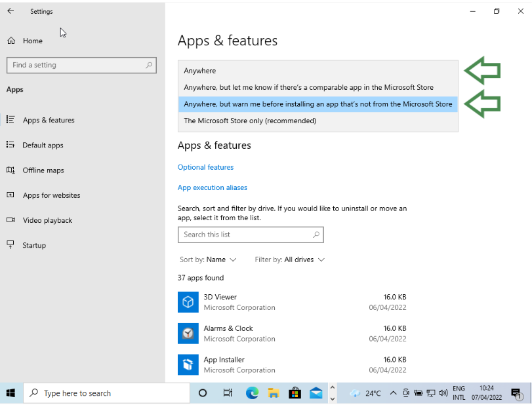
Task: Choose The Microsoft Store only option
Action: [x=318, y=121]
